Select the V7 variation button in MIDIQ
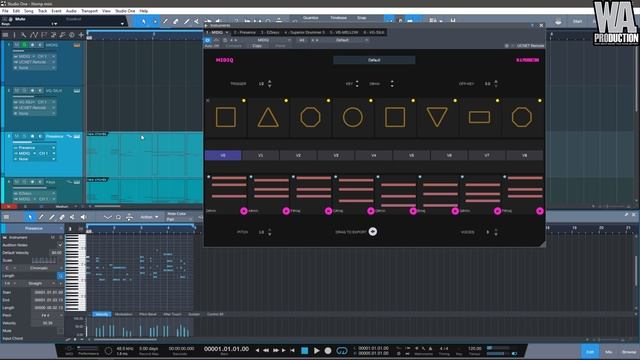Viewport: 640px width, 360px height. pos(487,155)
